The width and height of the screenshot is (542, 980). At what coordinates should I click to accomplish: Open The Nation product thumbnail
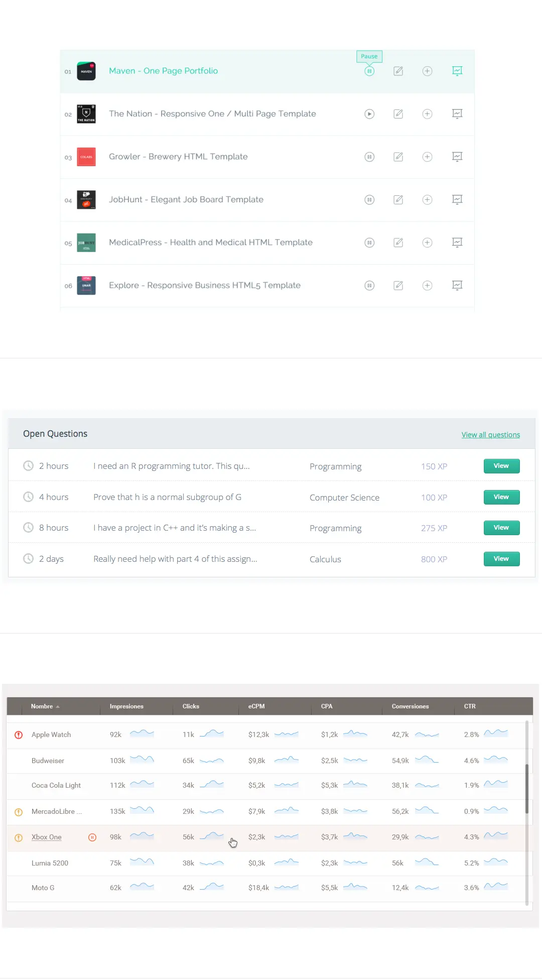pyautogui.click(x=86, y=114)
